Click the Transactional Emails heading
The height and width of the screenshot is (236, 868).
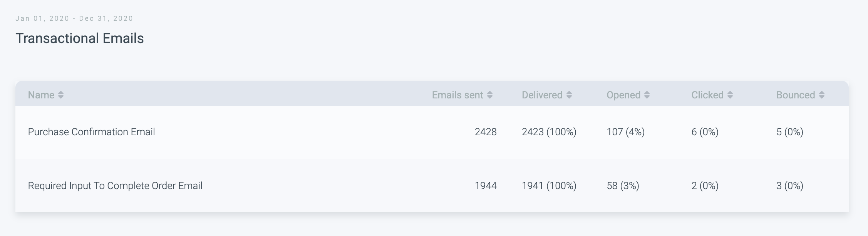click(80, 38)
